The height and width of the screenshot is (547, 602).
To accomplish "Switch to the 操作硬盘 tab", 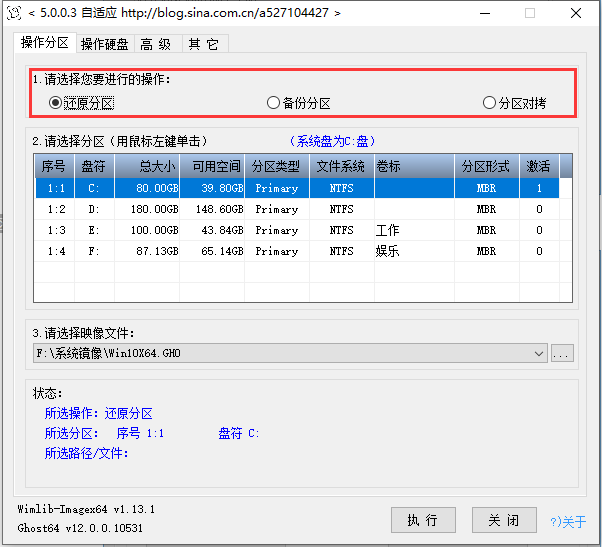I will click(x=104, y=44).
